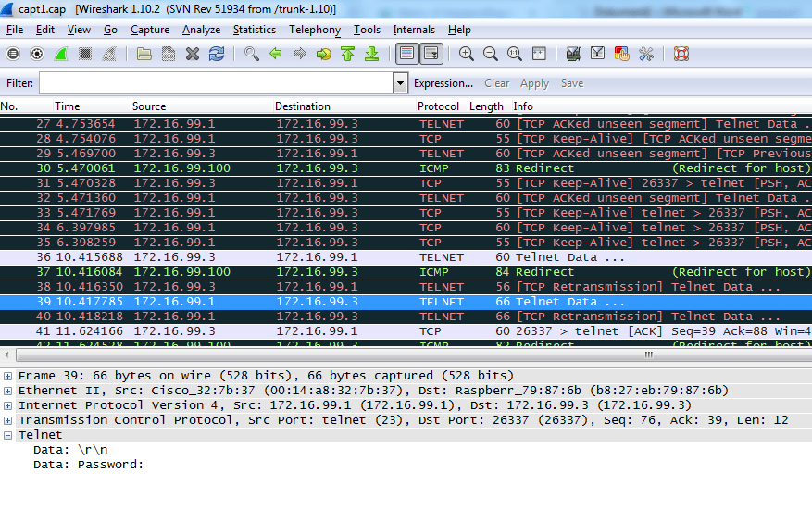The height and width of the screenshot is (510, 812).
Task: Click the packet list scroll left arrow
Action: pos(6,355)
